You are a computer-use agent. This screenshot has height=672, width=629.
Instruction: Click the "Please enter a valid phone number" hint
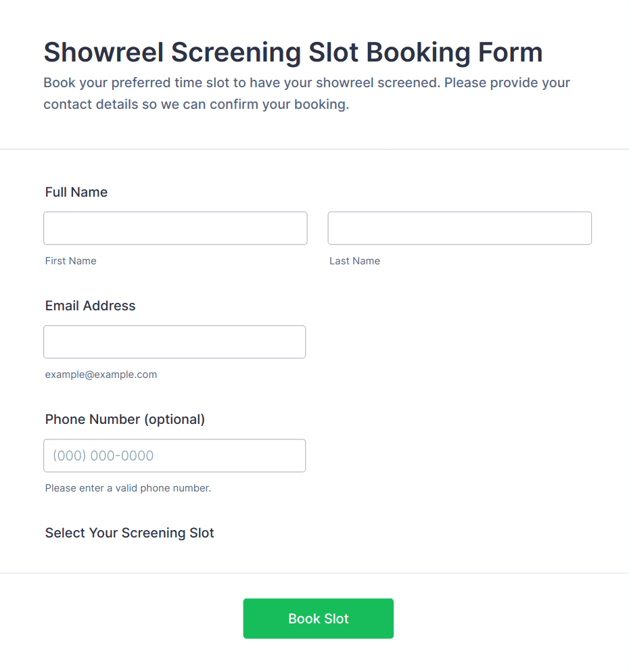point(128,488)
